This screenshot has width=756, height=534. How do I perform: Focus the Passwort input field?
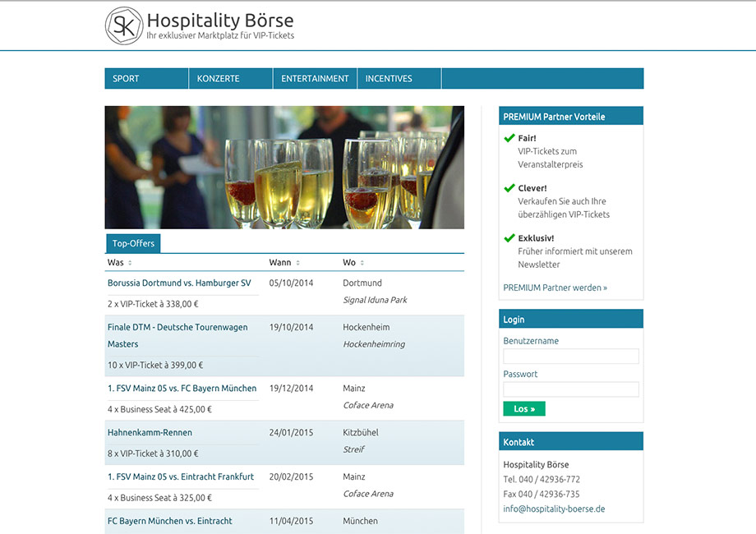click(571, 389)
